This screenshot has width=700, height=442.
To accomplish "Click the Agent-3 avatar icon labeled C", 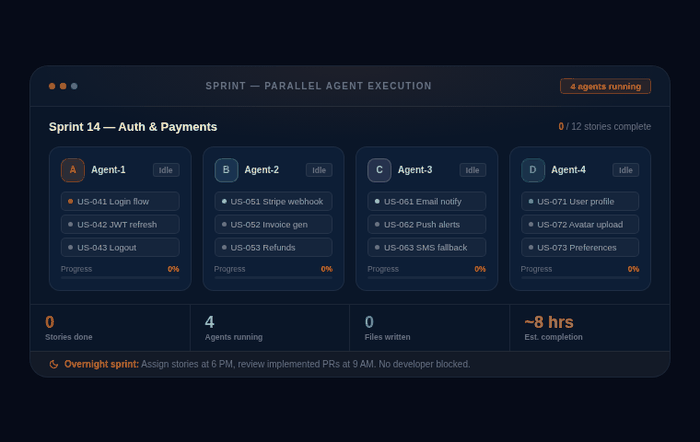I will (379, 170).
